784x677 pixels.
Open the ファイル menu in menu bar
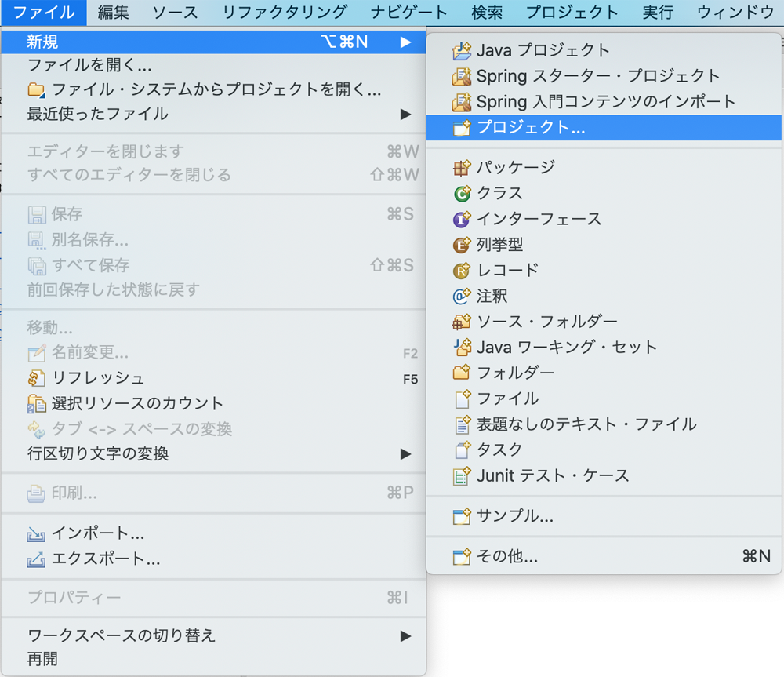44,13
